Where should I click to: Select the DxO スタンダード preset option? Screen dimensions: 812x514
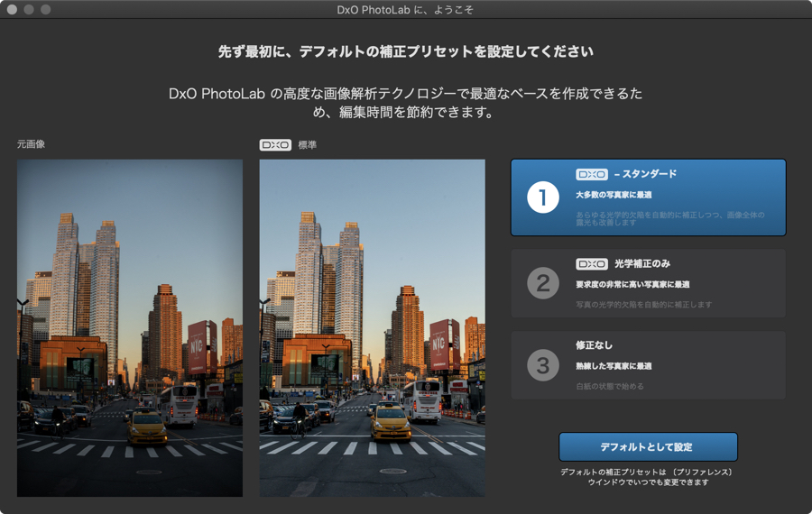649,197
